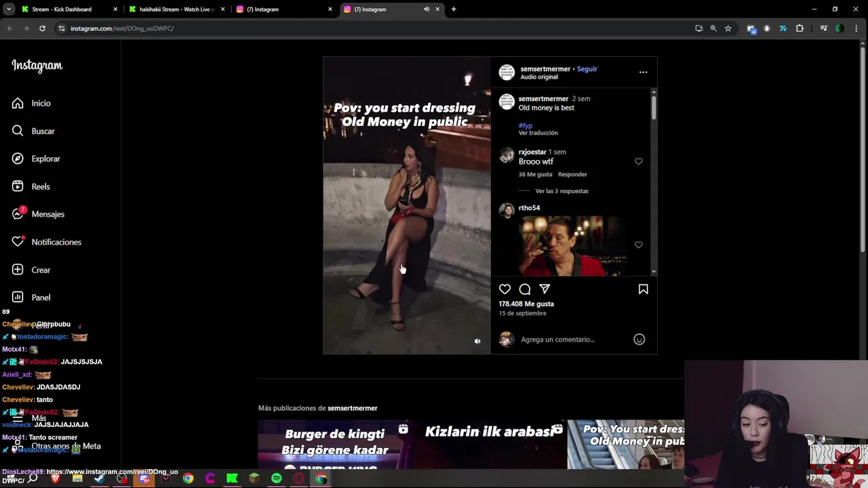Open Spotify from the taskbar
The height and width of the screenshot is (488, 868).
click(276, 479)
